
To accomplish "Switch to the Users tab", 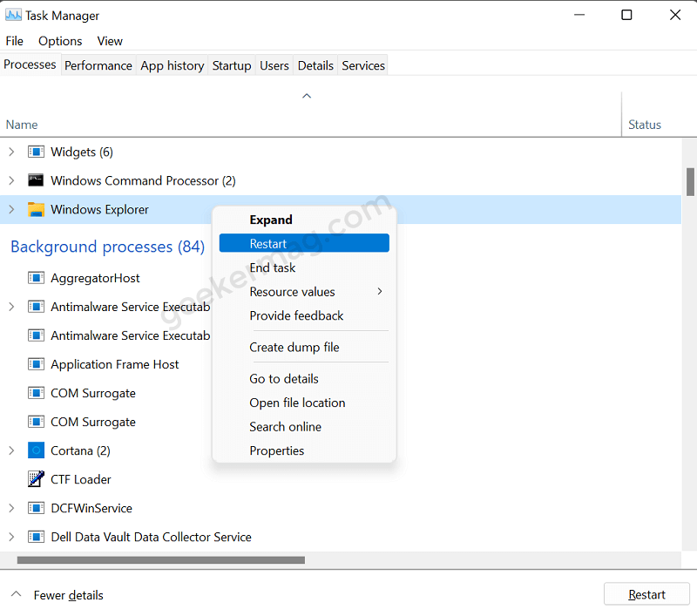I will [x=274, y=65].
